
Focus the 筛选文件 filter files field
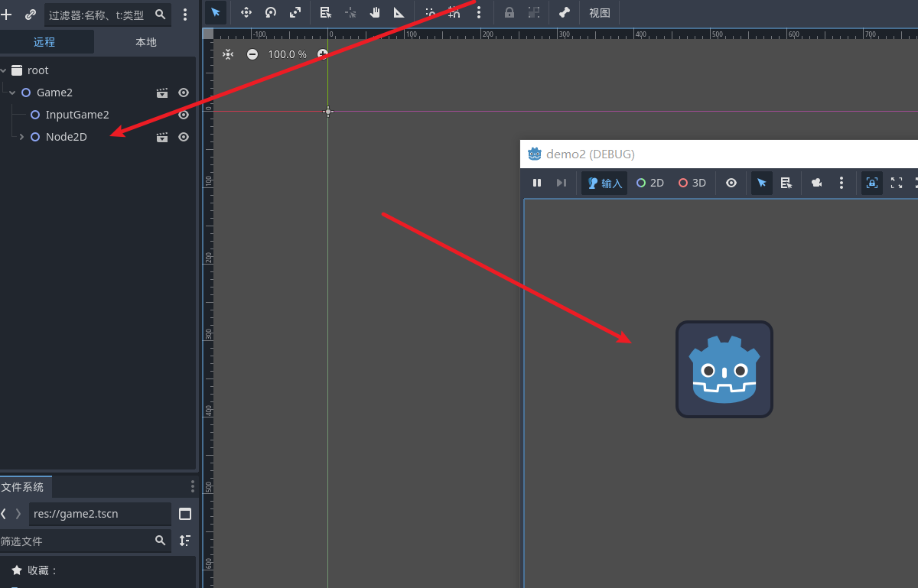tap(85, 541)
